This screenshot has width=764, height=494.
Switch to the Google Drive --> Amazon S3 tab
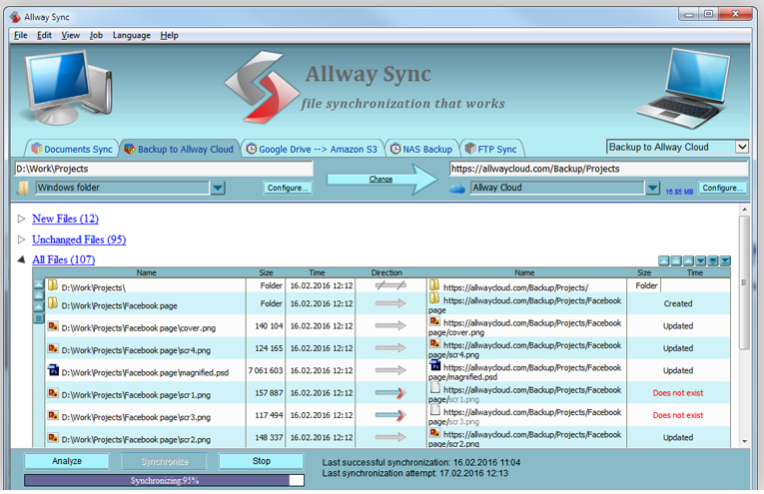312,149
